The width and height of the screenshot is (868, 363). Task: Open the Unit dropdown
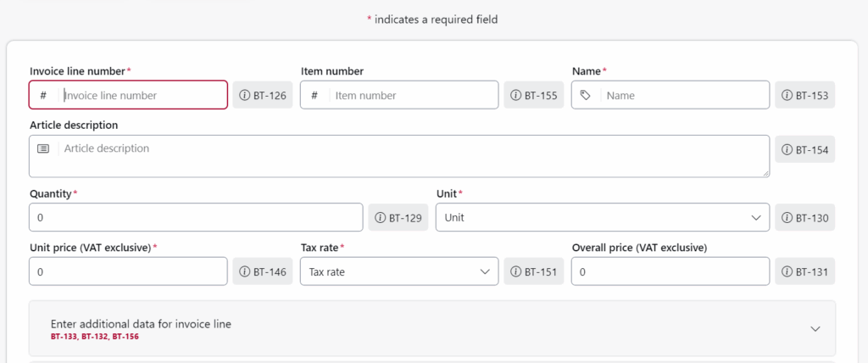point(603,217)
